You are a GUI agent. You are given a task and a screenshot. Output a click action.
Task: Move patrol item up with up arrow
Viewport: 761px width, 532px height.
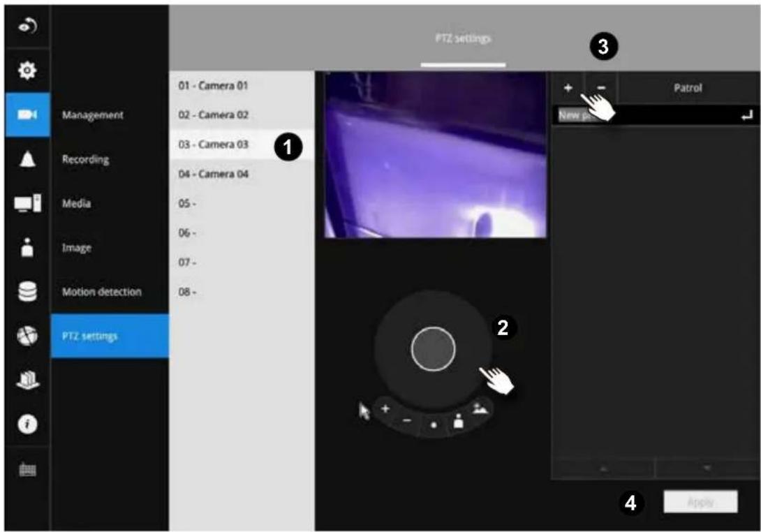[x=603, y=468]
